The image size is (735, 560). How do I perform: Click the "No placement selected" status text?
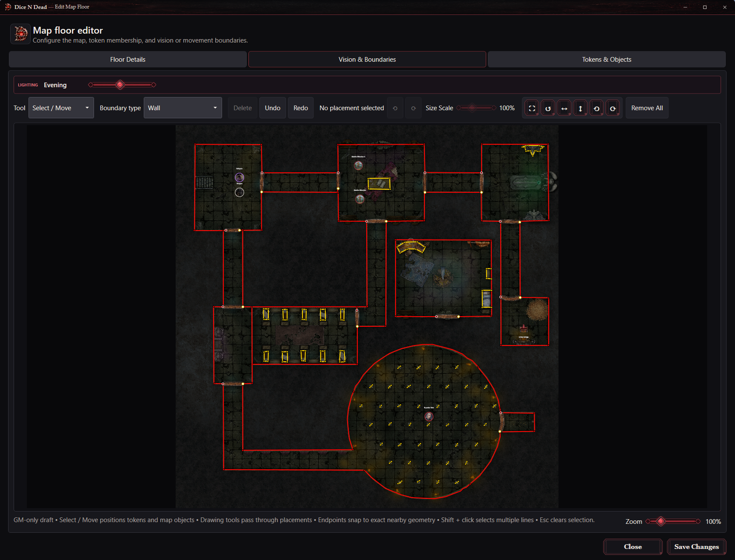click(x=352, y=108)
